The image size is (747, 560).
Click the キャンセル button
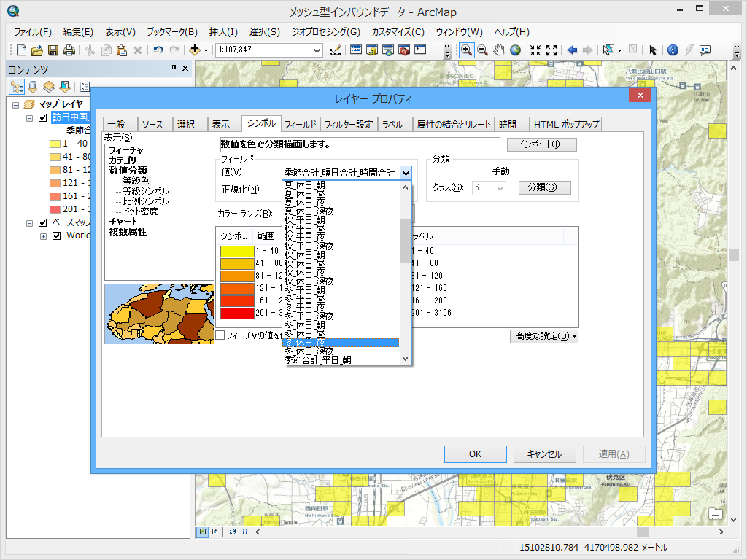pyautogui.click(x=544, y=454)
